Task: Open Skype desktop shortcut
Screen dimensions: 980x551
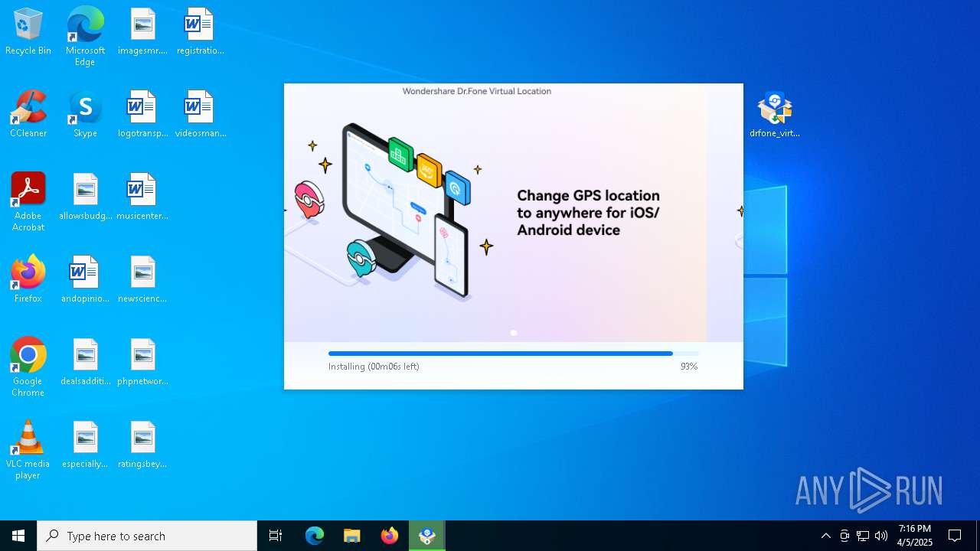Action: [x=85, y=115]
